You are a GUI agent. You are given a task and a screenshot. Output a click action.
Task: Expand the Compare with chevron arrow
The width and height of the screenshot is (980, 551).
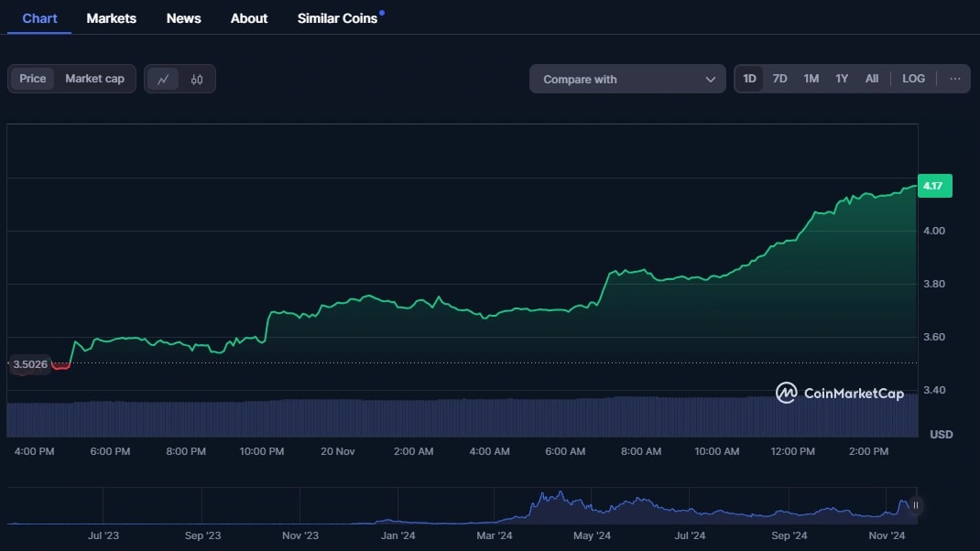pyautogui.click(x=710, y=80)
